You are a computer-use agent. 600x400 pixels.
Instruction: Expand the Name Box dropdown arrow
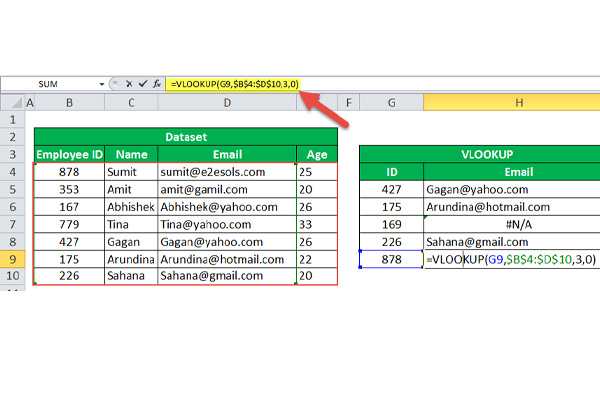click(102, 84)
